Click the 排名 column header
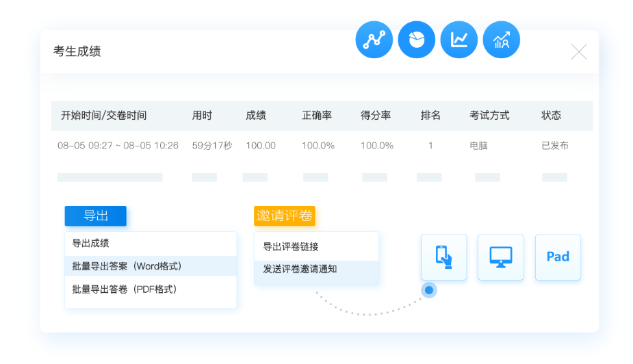The height and width of the screenshot is (364, 633). 430,116
